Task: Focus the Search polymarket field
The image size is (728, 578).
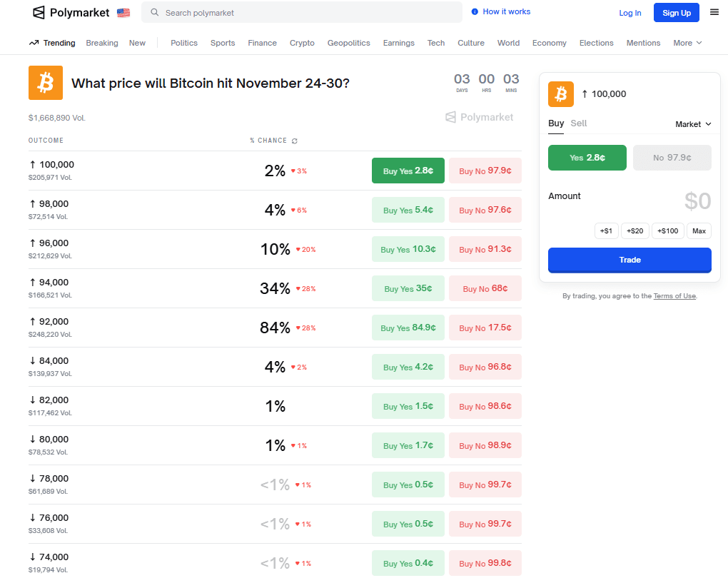Action: pos(307,13)
